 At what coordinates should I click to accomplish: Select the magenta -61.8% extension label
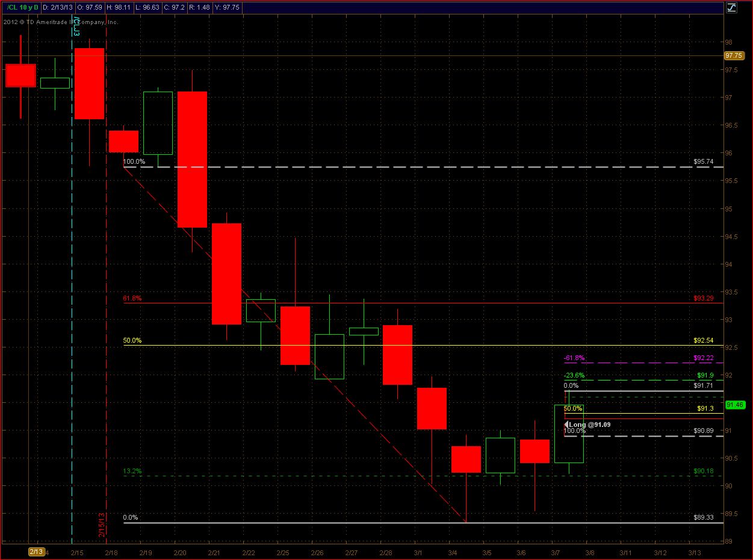pos(574,358)
